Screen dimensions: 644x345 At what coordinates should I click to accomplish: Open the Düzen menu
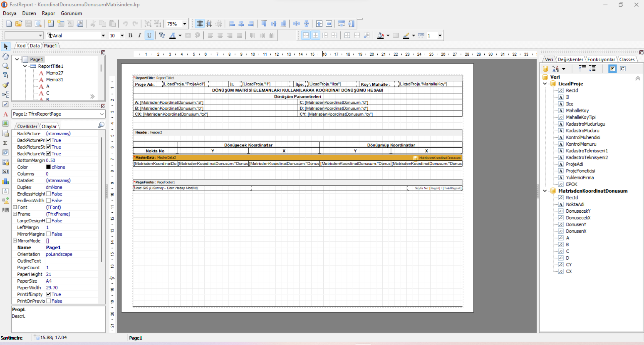point(29,13)
